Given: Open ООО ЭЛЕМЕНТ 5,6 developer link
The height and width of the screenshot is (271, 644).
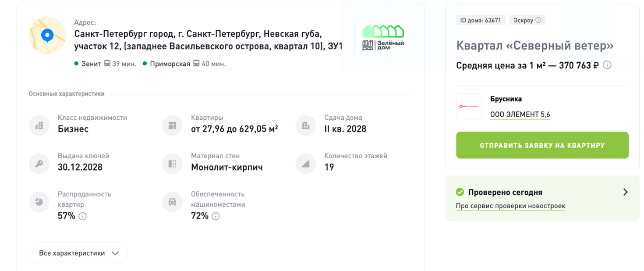Looking at the screenshot, I should pos(520,114).
